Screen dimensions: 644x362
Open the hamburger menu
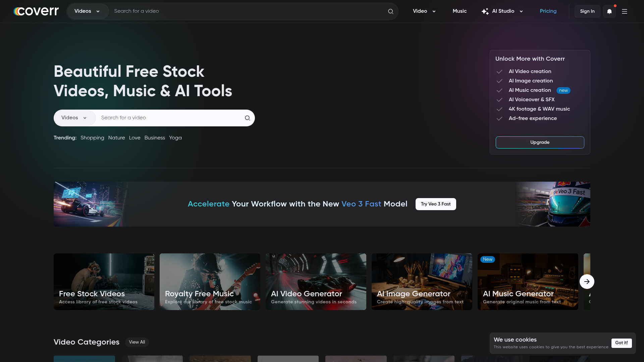pos(624,11)
